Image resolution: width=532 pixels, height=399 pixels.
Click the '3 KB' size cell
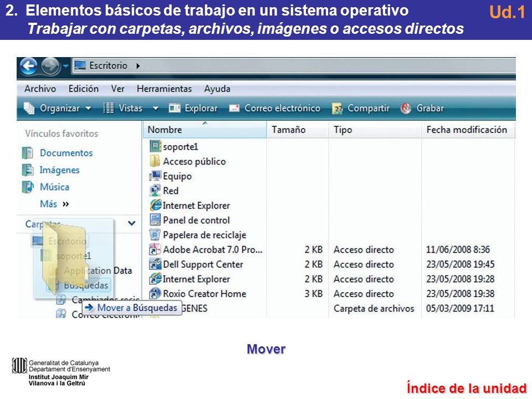pyautogui.click(x=314, y=294)
